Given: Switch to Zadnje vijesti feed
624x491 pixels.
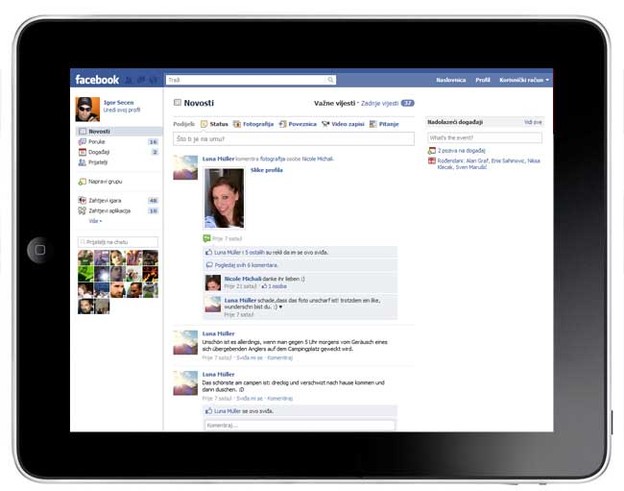Looking at the screenshot, I should [380, 103].
